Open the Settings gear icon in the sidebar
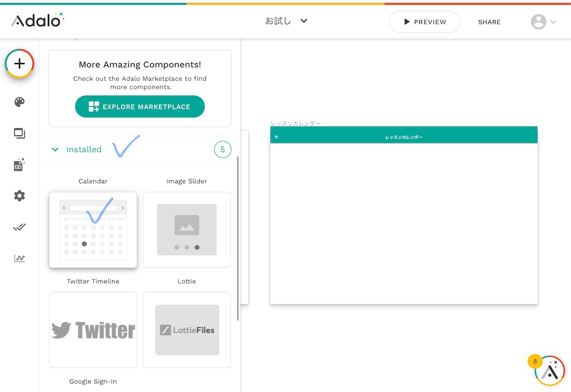 coord(20,196)
